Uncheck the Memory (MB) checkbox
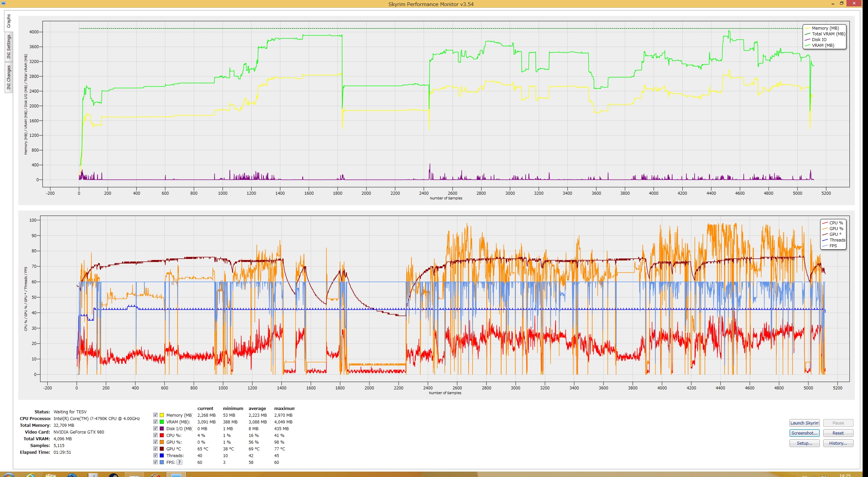The width and height of the screenshot is (868, 477). (x=155, y=415)
